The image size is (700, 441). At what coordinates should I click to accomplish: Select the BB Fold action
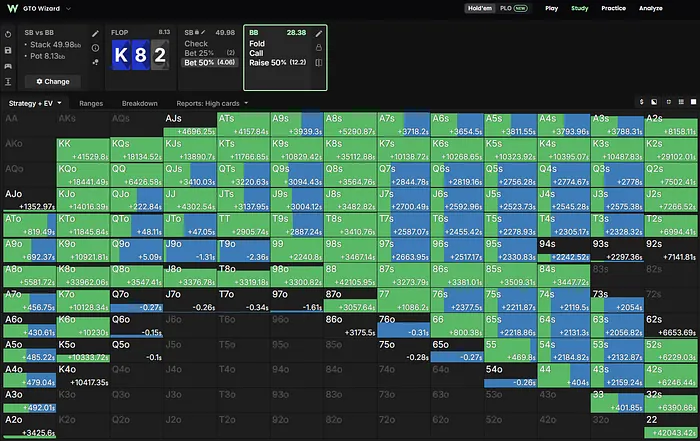(257, 44)
